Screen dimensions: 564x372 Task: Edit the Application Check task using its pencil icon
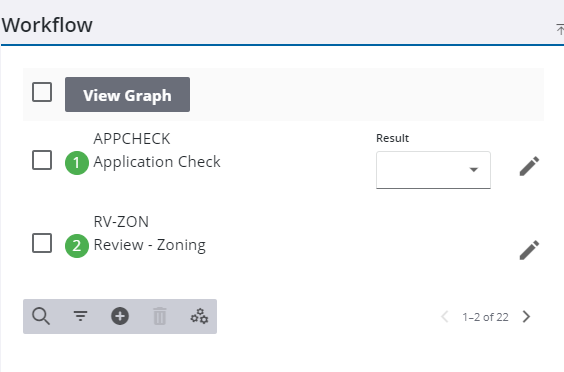pyautogui.click(x=529, y=166)
